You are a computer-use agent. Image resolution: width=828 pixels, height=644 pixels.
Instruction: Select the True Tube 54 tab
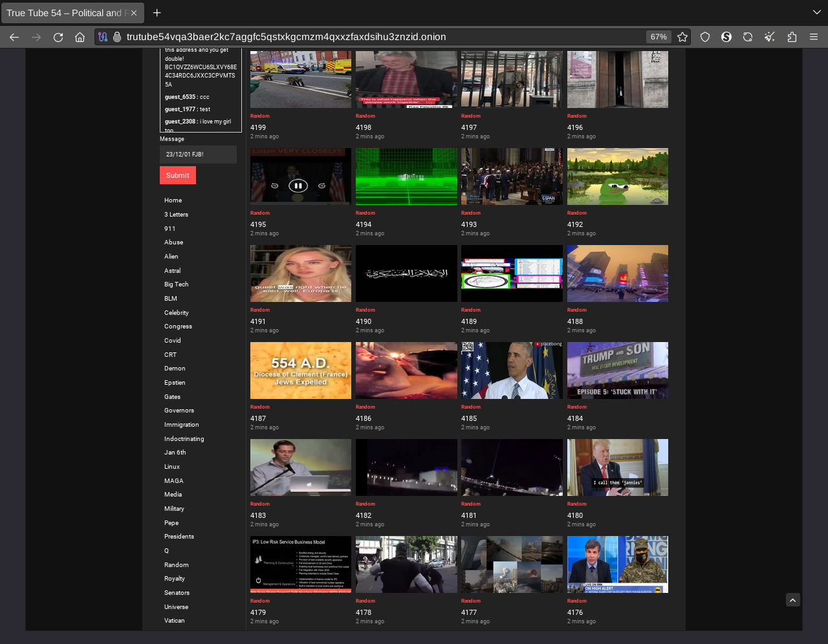coord(72,13)
